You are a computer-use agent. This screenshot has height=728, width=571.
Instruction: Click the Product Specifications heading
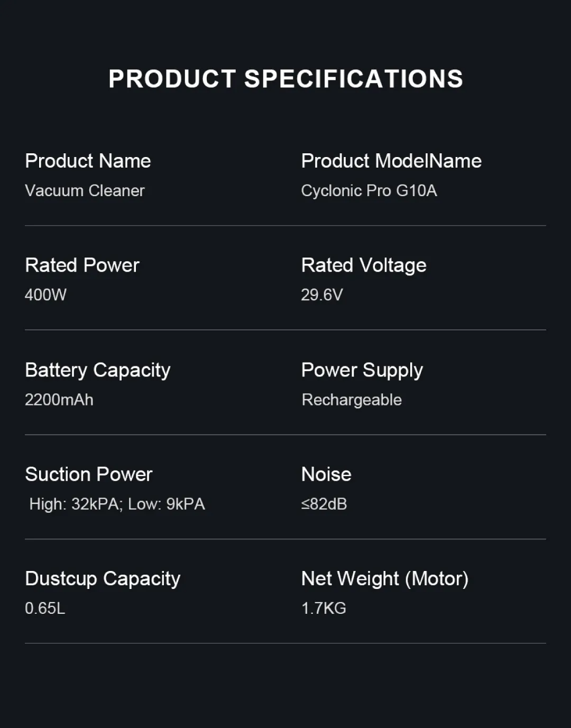(285, 79)
